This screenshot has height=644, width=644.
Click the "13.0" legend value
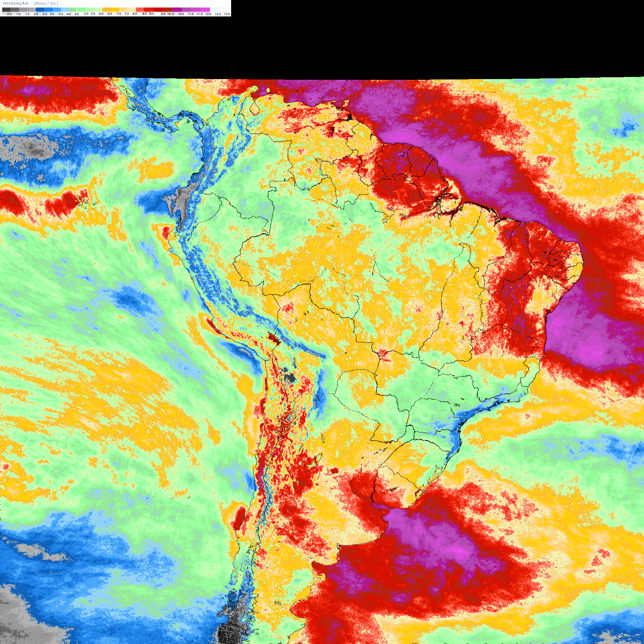point(227,14)
